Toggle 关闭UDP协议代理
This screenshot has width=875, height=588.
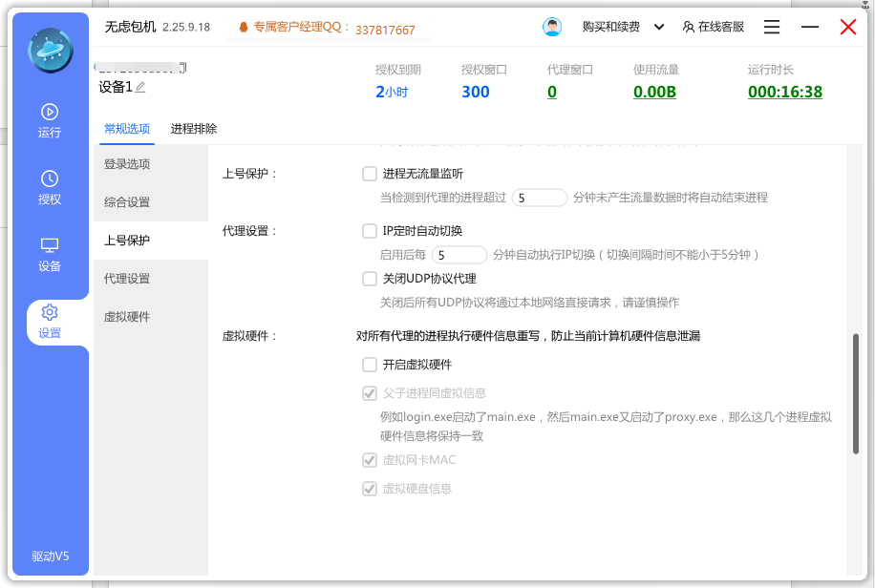(369, 278)
